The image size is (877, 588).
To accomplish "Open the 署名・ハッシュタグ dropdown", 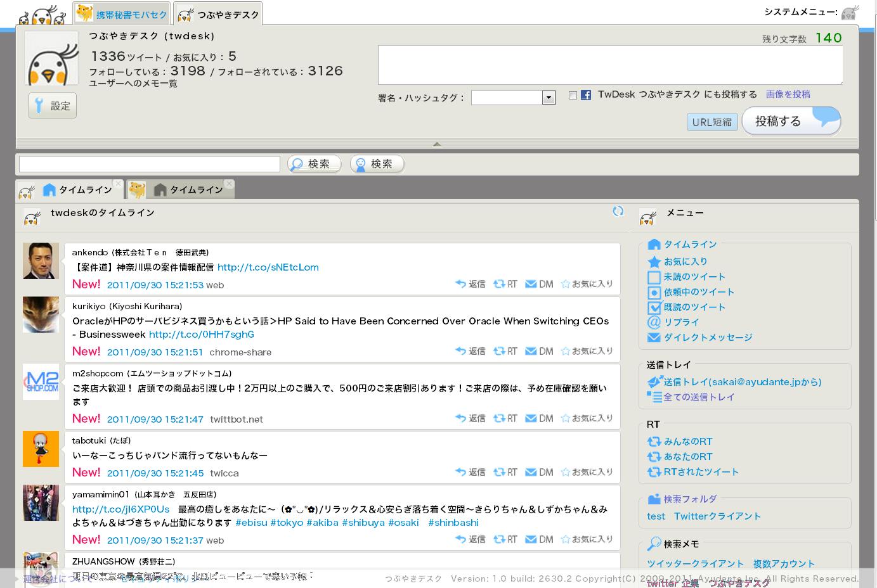I will click(x=514, y=98).
